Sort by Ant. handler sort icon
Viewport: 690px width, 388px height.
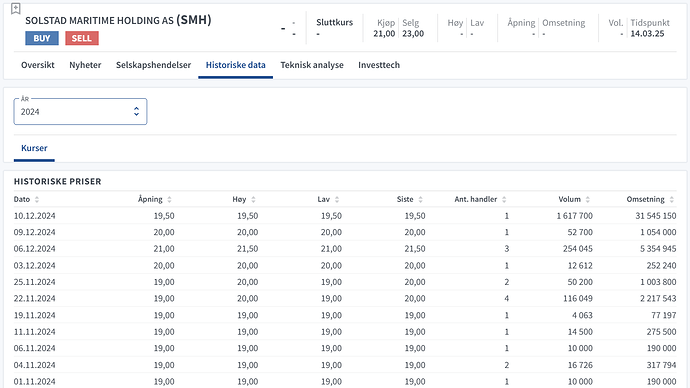click(504, 199)
